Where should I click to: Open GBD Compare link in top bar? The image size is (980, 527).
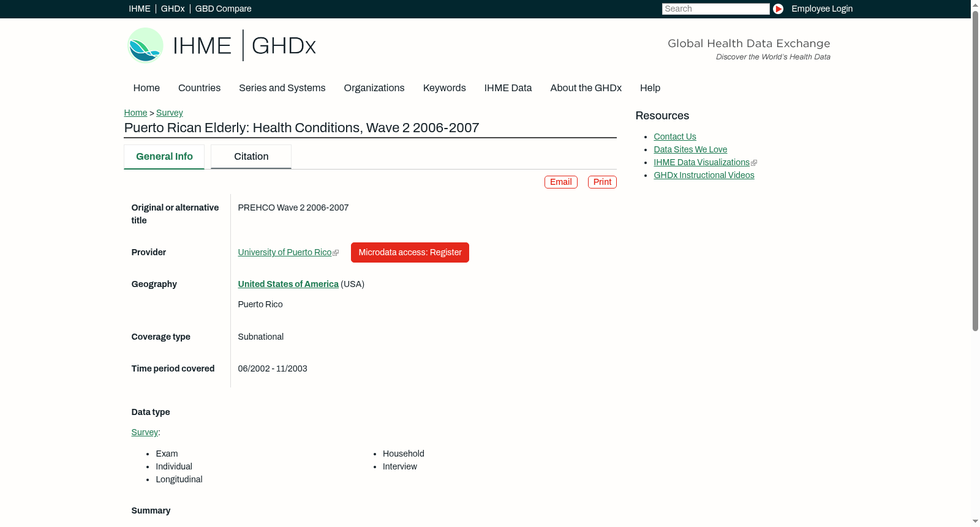click(224, 9)
